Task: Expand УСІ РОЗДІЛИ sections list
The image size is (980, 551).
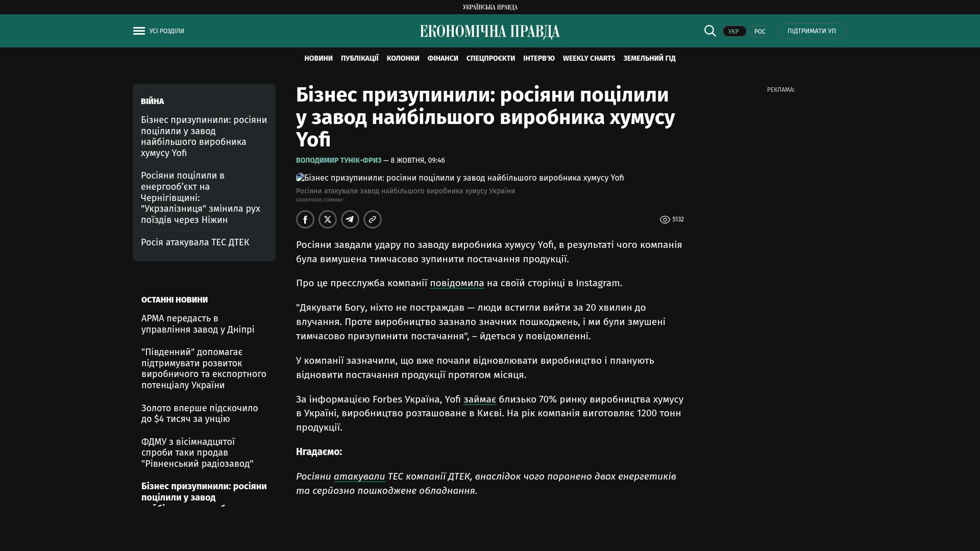Action: 166,31
